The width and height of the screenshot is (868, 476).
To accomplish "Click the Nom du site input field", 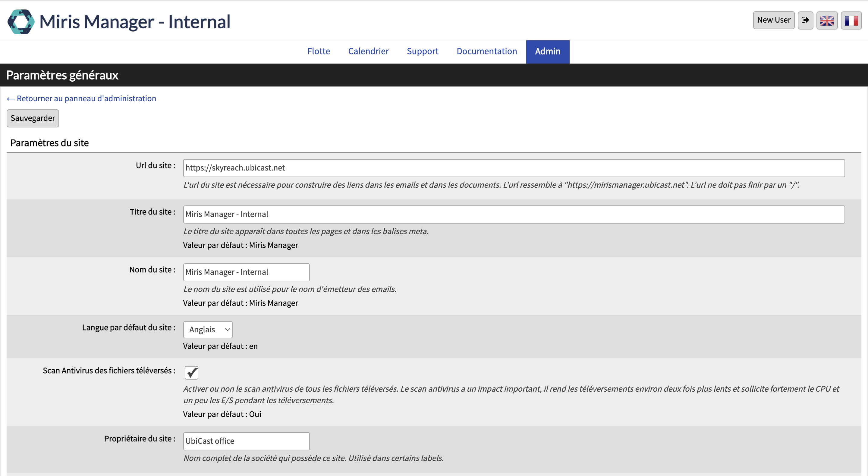I will pyautogui.click(x=246, y=272).
